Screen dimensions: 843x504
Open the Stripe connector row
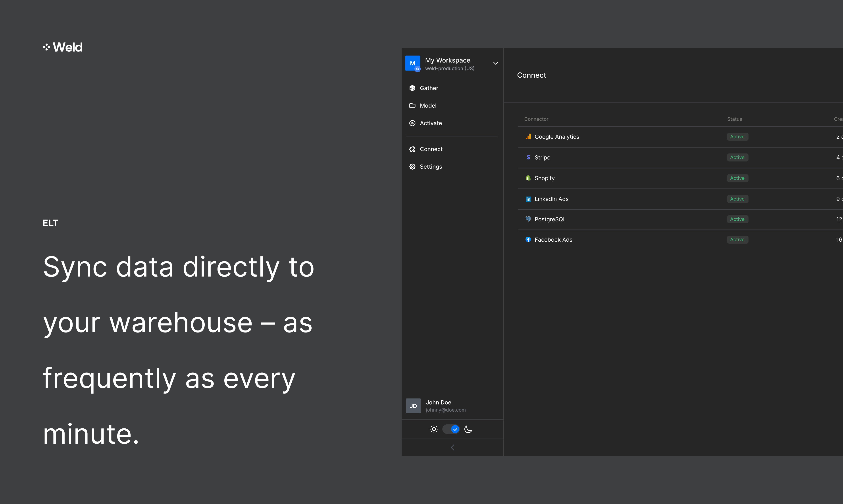(x=680, y=158)
